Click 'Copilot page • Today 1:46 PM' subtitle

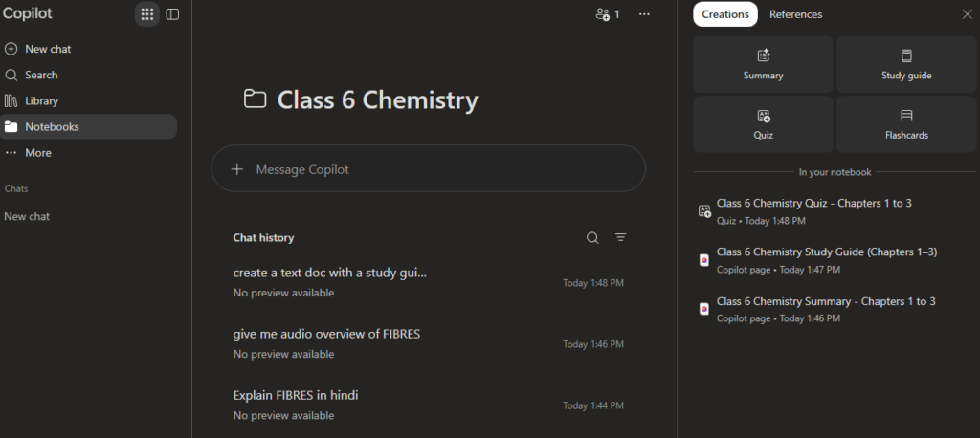778,318
